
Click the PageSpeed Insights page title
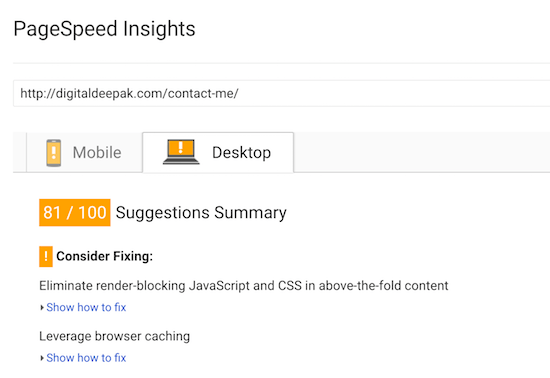pyautogui.click(x=104, y=29)
